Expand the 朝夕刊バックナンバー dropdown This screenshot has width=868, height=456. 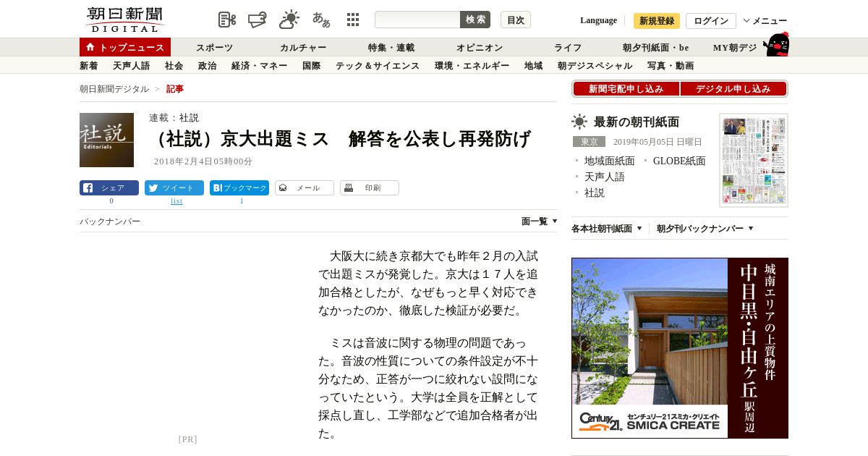[x=705, y=229]
